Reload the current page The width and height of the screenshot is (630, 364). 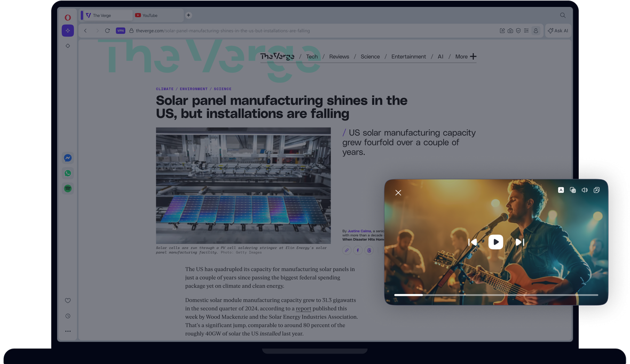tap(107, 31)
